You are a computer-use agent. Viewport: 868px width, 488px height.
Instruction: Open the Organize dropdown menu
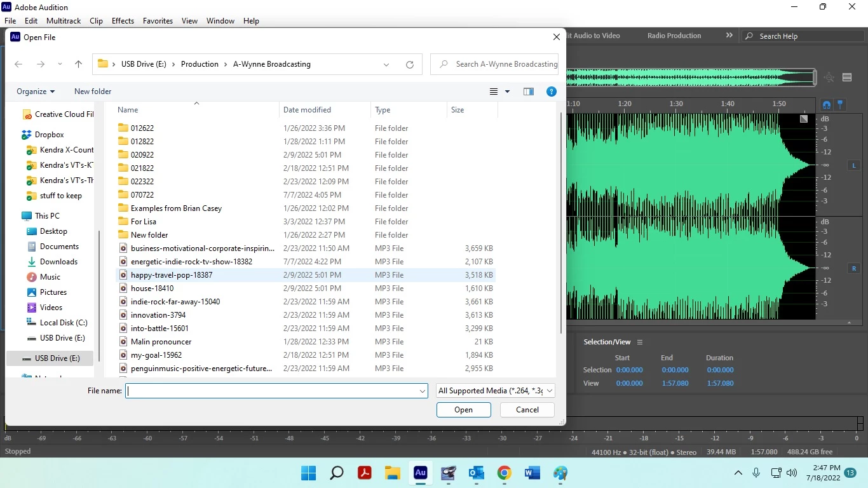click(x=36, y=91)
